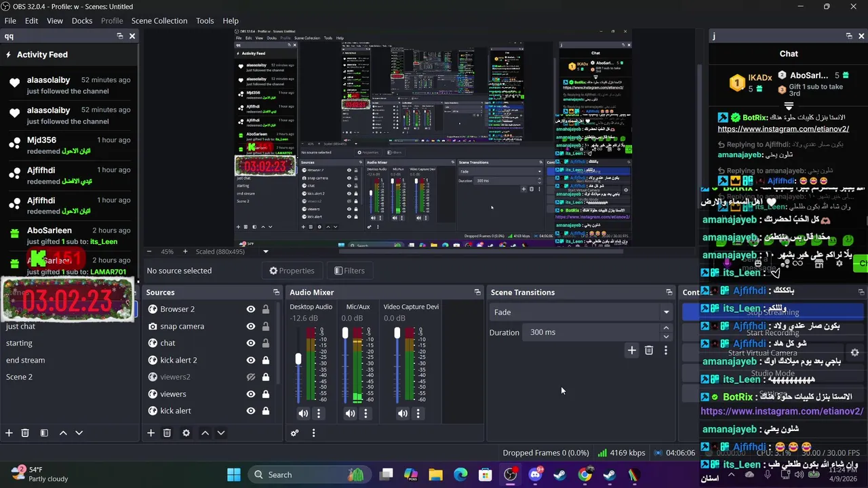This screenshot has width=868, height=488.
Task: Select the 'end stream' scene
Action: click(x=26, y=360)
